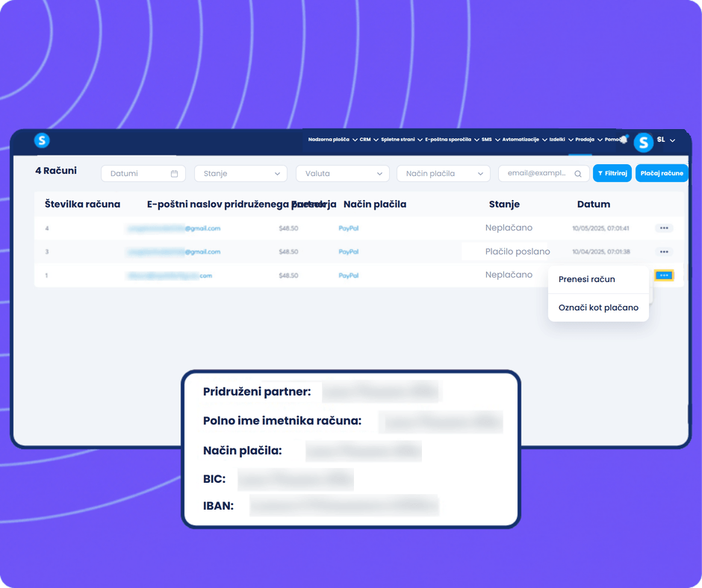The height and width of the screenshot is (588, 702).
Task: Open the PayPal link for invoice 3
Action: coord(348,251)
